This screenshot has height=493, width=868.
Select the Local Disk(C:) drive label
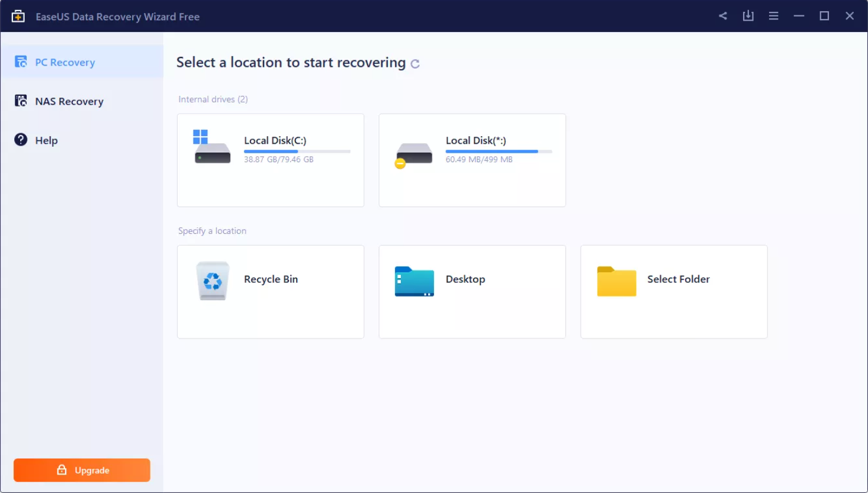(275, 140)
